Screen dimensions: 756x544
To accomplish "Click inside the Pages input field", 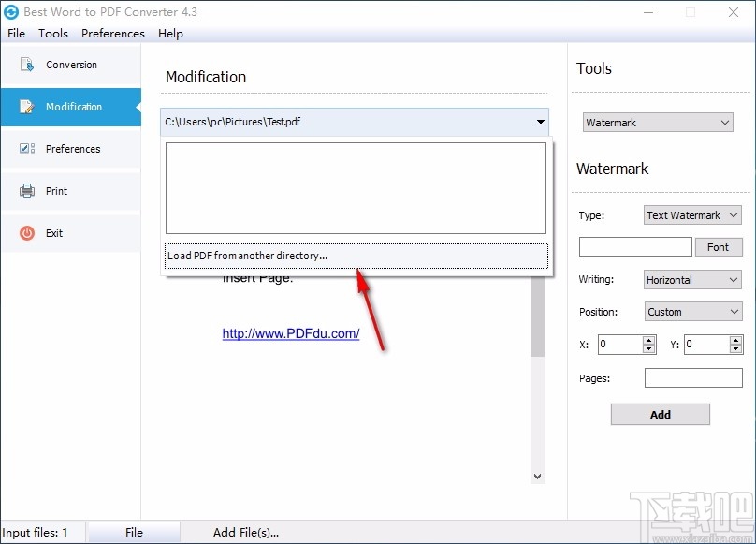I will pos(693,378).
